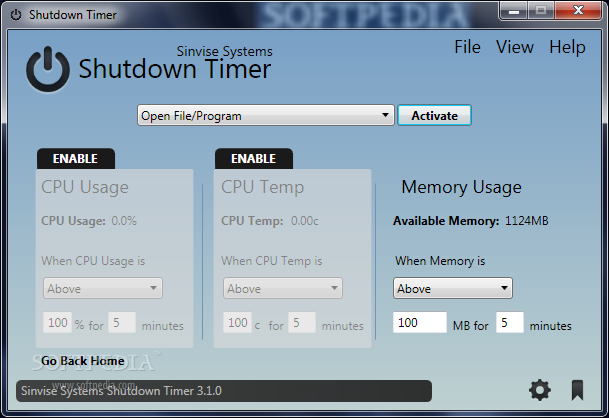The height and width of the screenshot is (418, 609).
Task: Click the Available Memory 1124MB value
Action: pyautogui.click(x=527, y=221)
